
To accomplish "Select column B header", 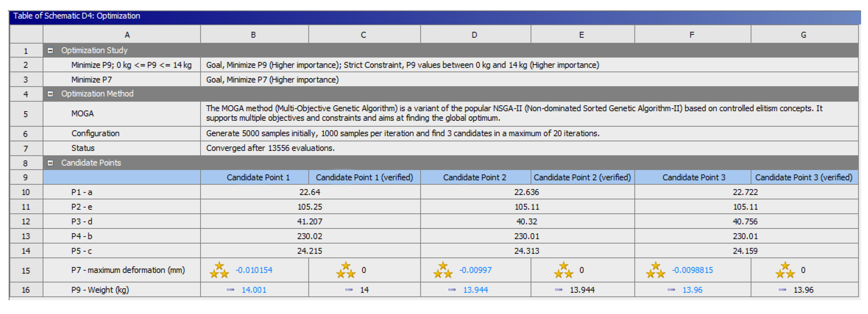I will (253, 35).
